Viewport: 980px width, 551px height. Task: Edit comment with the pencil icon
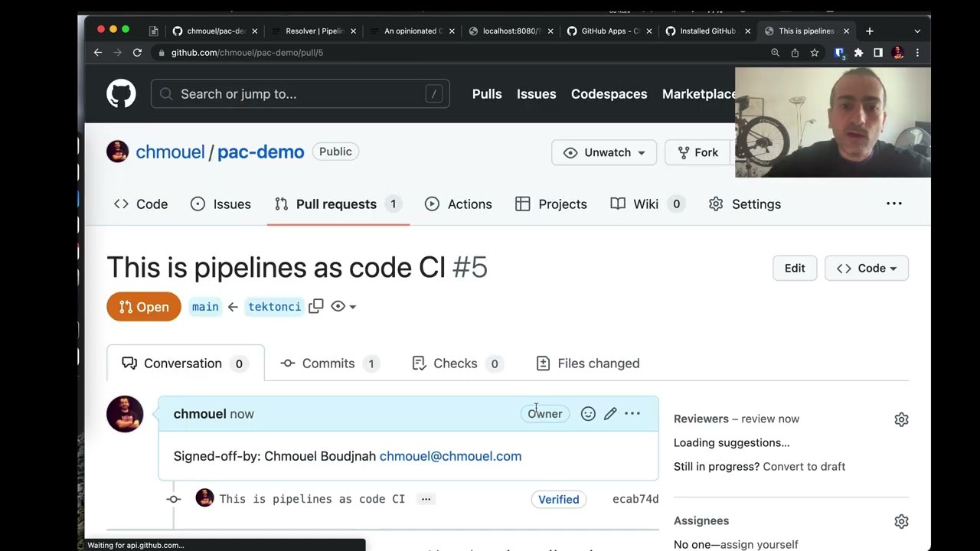pos(610,414)
